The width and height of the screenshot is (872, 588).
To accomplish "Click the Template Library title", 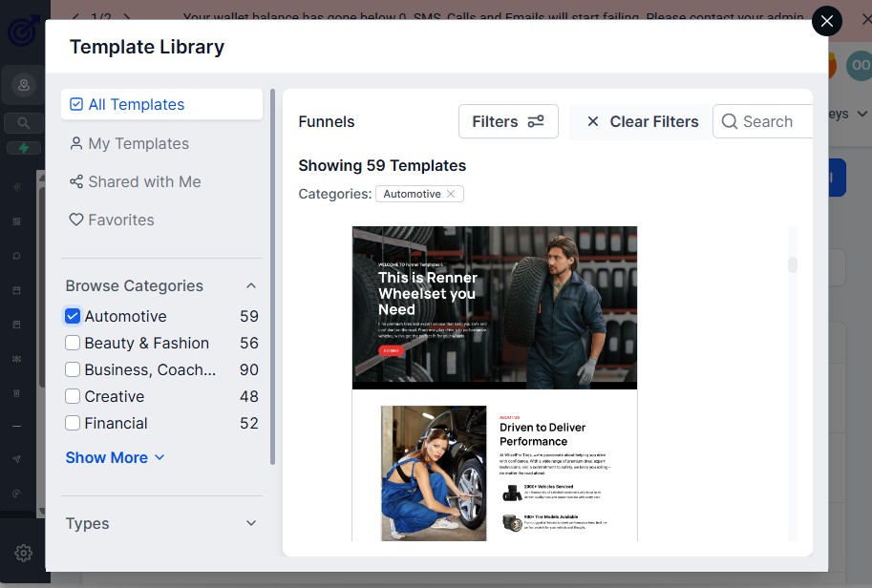I will click(147, 47).
